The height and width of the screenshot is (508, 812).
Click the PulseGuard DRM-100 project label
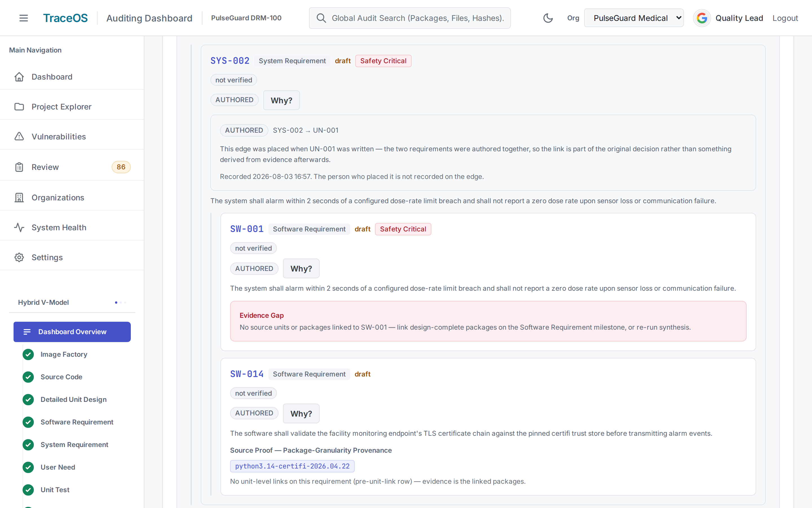(246, 18)
